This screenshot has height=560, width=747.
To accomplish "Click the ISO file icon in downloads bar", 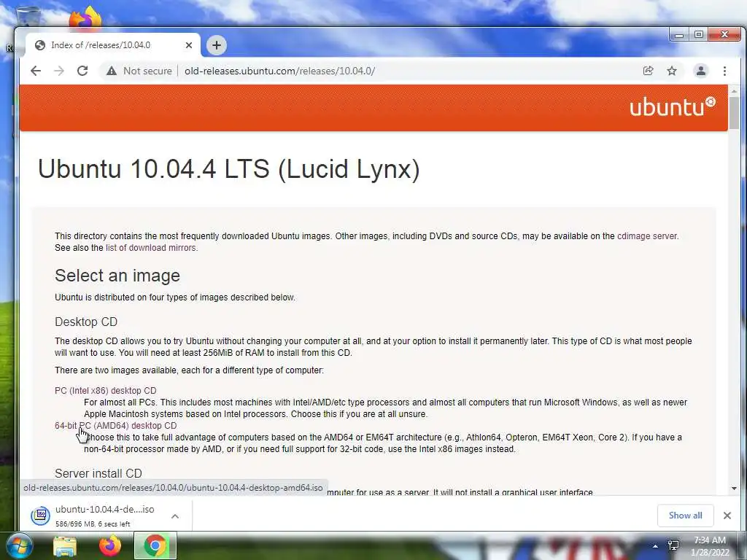I will coord(41,516).
